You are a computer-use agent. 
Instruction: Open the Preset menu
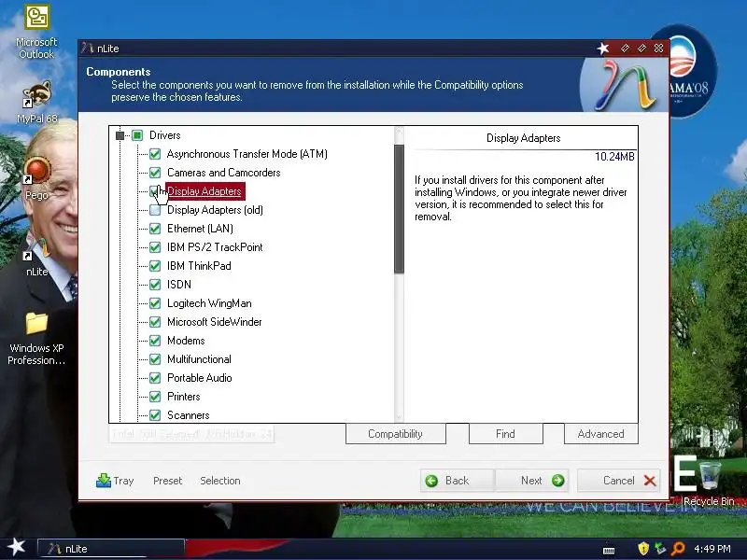pos(167,481)
